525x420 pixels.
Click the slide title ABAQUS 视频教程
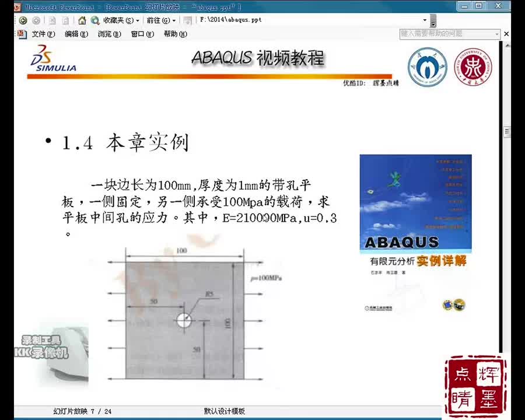click(258, 58)
